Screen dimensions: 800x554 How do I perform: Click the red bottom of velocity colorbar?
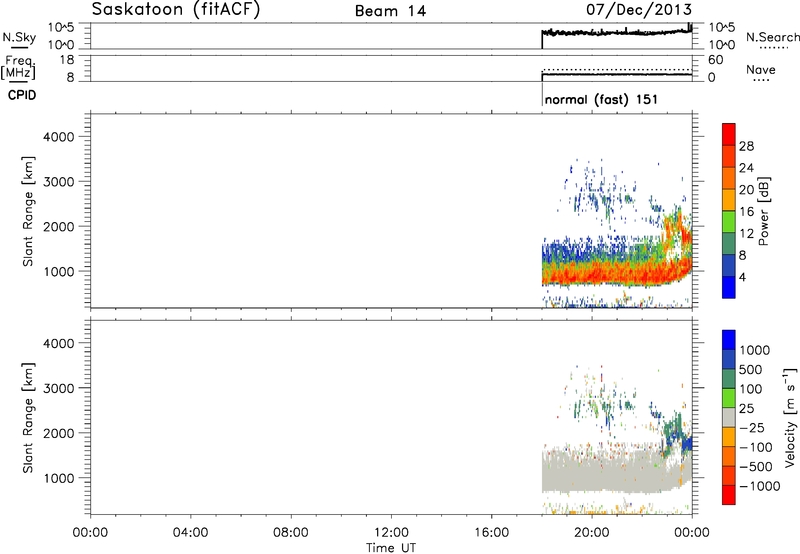click(729, 495)
